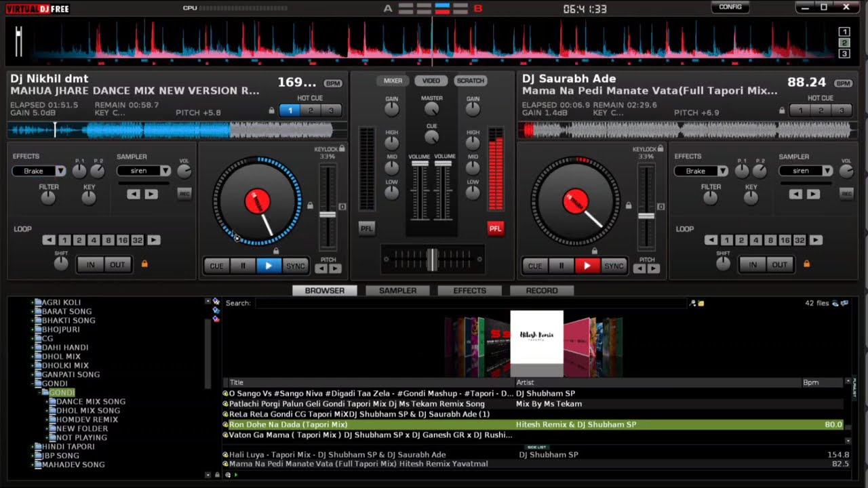Select right deck hot cue 3
The width and height of the screenshot is (868, 488).
coord(842,110)
